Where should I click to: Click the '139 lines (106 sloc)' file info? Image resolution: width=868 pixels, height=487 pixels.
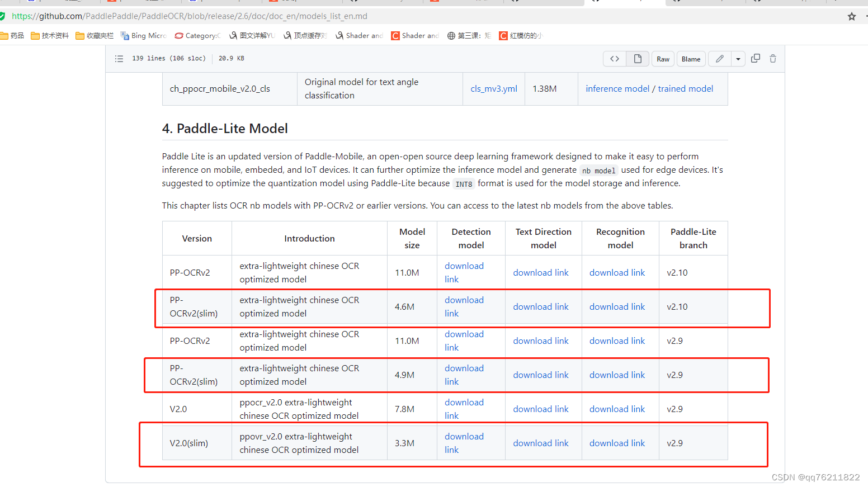169,58
